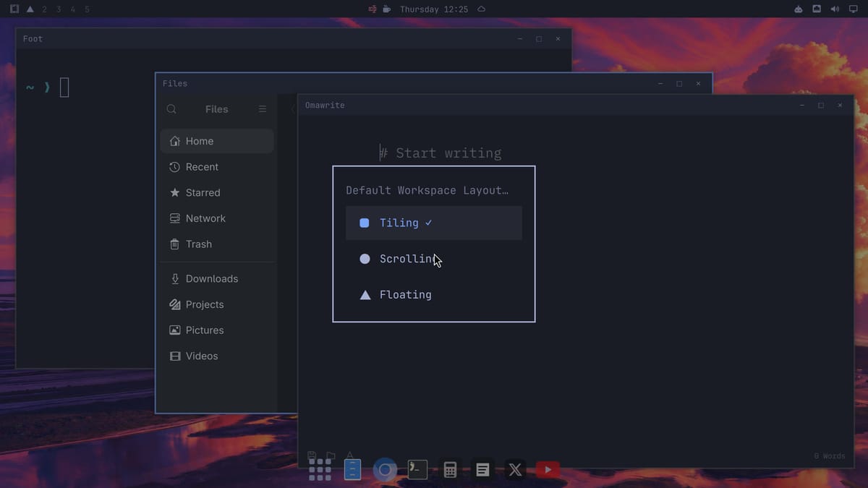The height and width of the screenshot is (488, 868).
Task: Click the Recent clock icon
Action: click(174, 167)
